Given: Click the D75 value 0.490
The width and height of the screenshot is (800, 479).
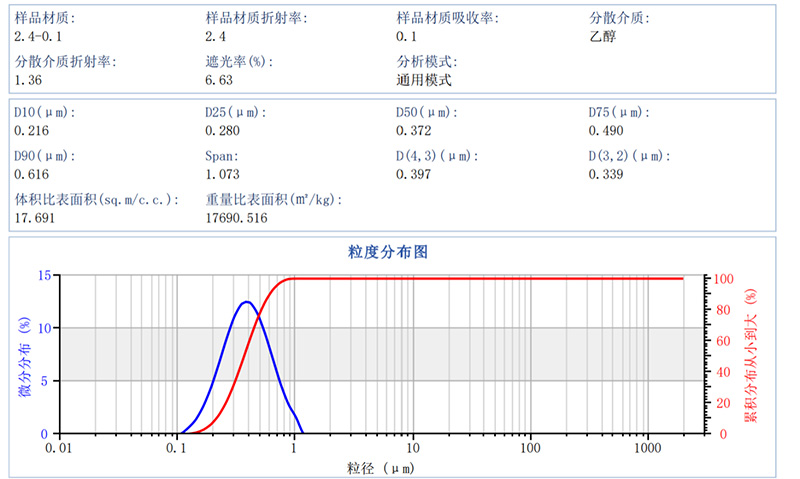Looking at the screenshot, I should pyautogui.click(x=605, y=131).
